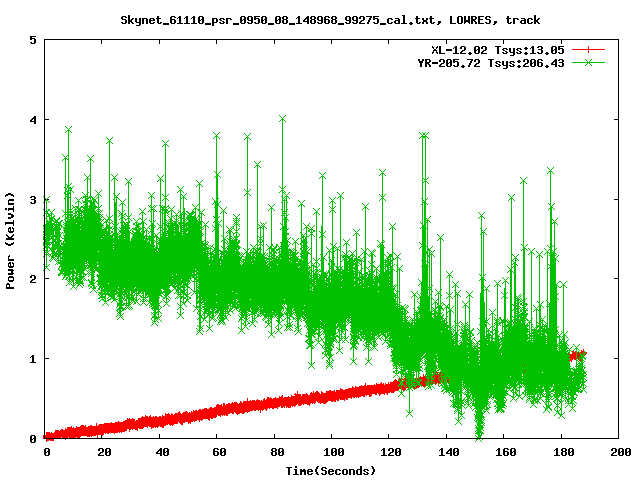Select the XL-12.02 Tsys:13.05 legend label

click(x=498, y=50)
